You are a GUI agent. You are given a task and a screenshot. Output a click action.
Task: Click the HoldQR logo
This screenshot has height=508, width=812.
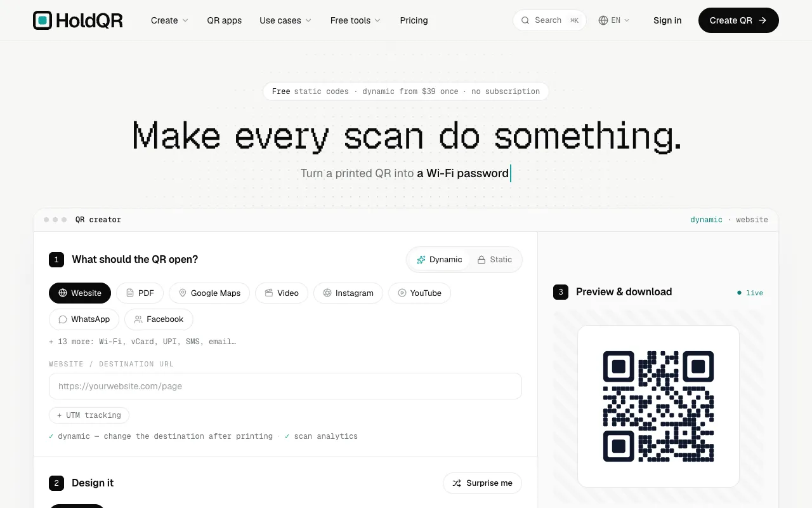click(x=78, y=20)
